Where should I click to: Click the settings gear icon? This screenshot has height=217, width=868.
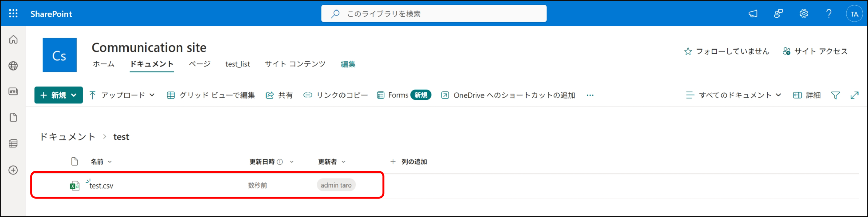[x=804, y=14]
